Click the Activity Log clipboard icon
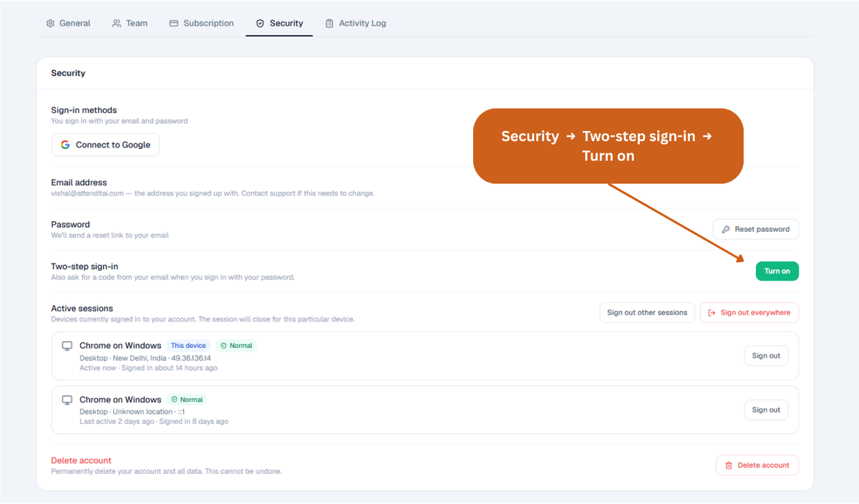 point(329,23)
